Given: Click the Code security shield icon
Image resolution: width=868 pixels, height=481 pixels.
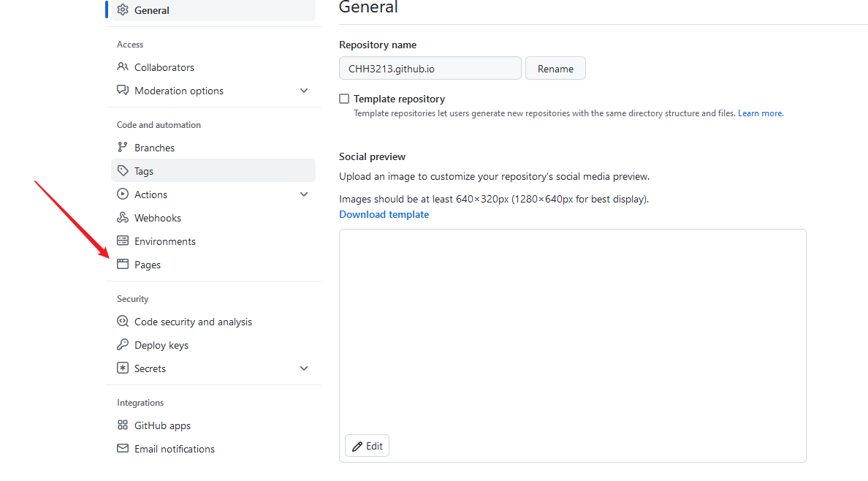Looking at the screenshot, I should 123,322.
